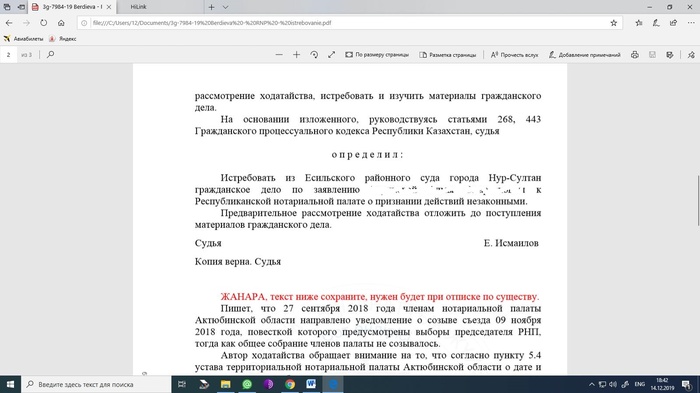
Task: Click the Windows taskbar search box
Action: 96,384
